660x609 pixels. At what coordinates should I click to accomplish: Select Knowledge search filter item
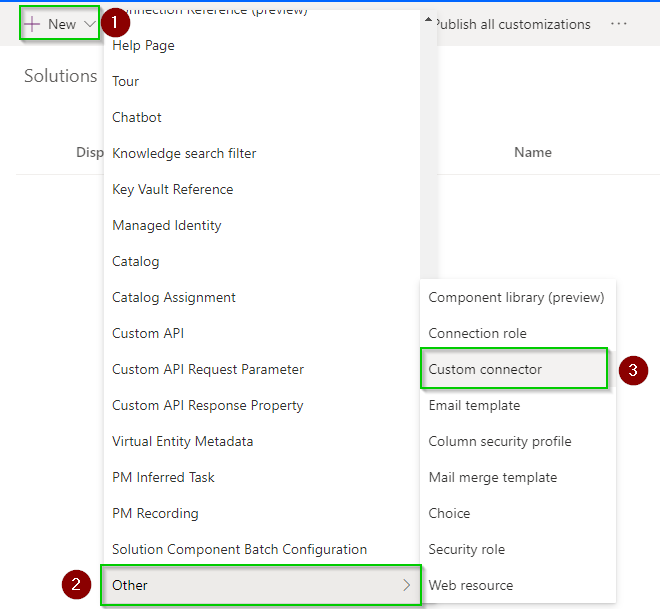(184, 153)
